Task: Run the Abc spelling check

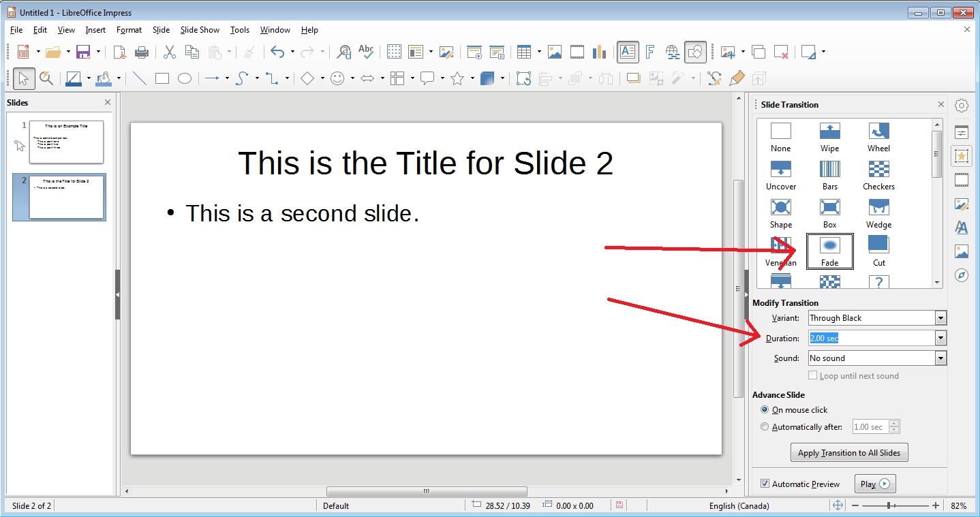Action: pos(366,52)
